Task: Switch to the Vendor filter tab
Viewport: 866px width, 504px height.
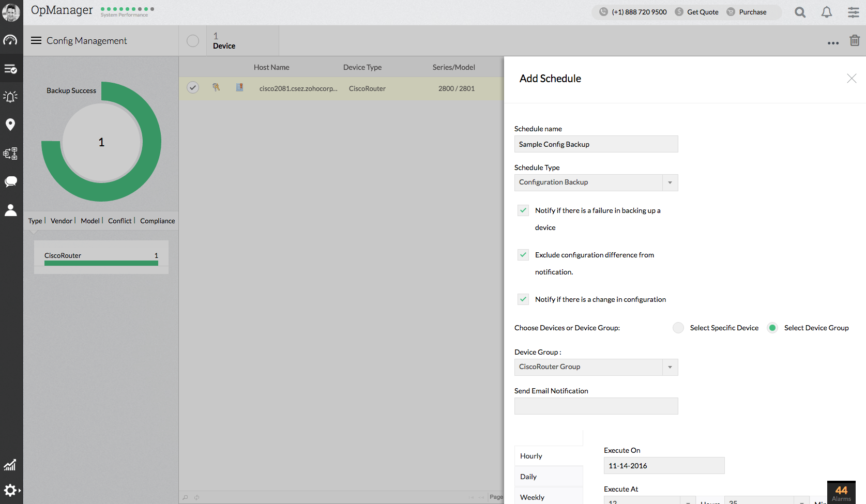Action: click(x=62, y=221)
